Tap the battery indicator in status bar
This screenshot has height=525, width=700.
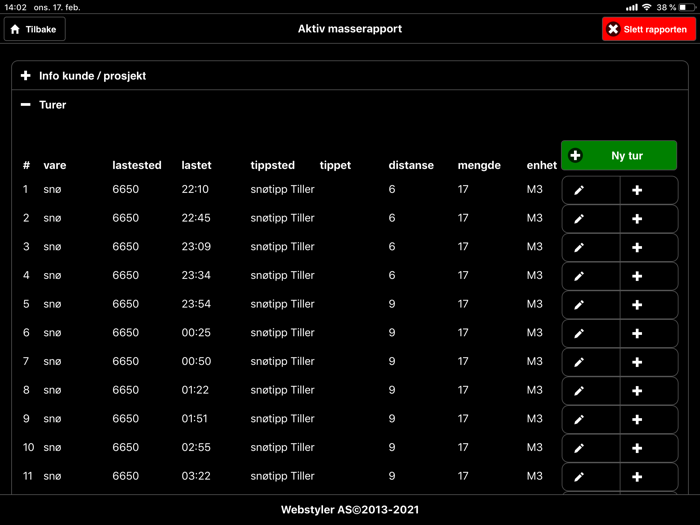pos(686,7)
